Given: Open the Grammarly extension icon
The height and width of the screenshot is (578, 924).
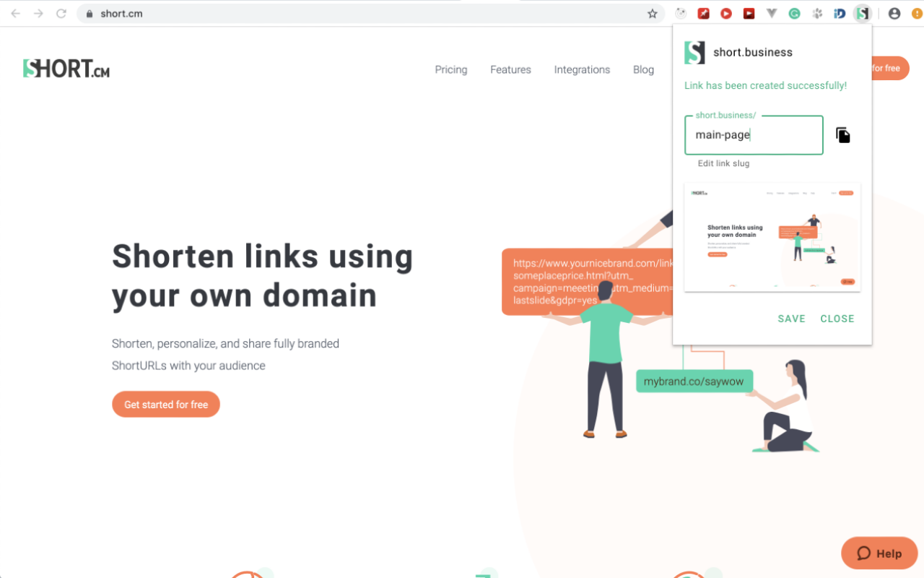Looking at the screenshot, I should tap(795, 13).
